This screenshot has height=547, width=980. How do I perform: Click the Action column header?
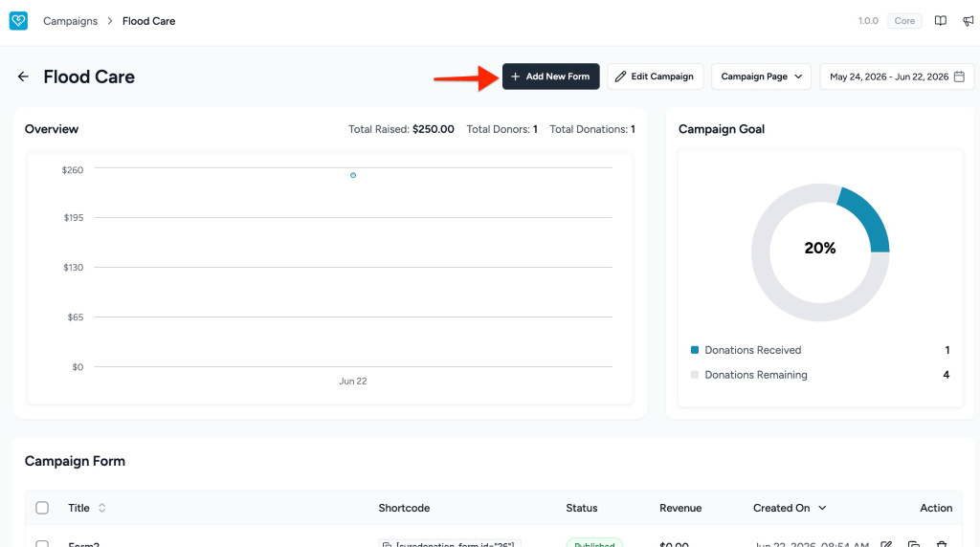(x=936, y=508)
